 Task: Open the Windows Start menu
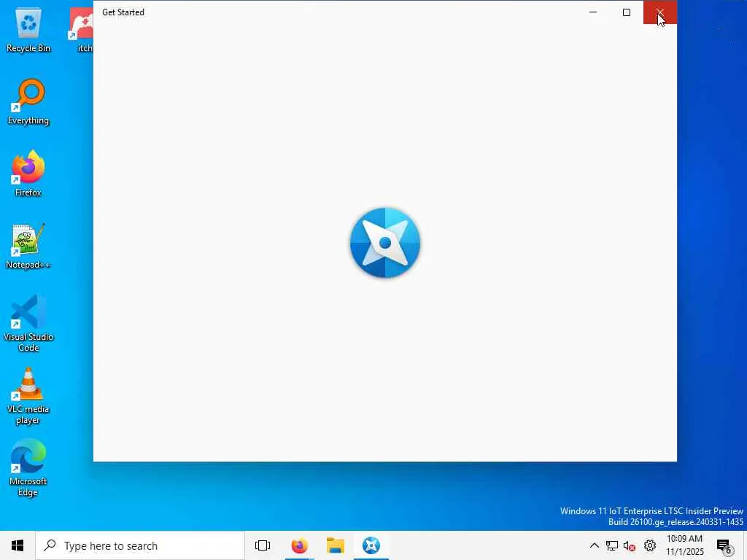point(18,545)
